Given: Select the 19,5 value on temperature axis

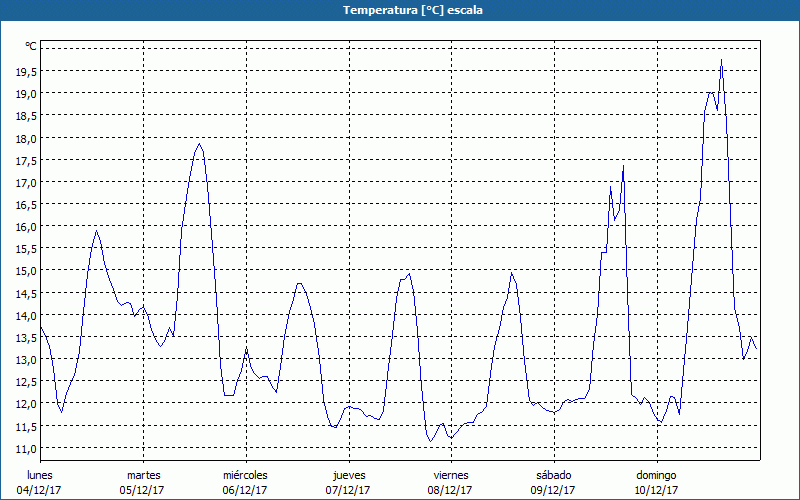Looking at the screenshot, I should [x=25, y=71].
